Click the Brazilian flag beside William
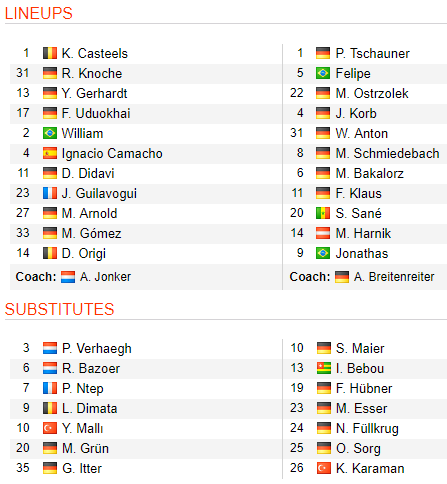This screenshot has height=484, width=447. [50, 133]
